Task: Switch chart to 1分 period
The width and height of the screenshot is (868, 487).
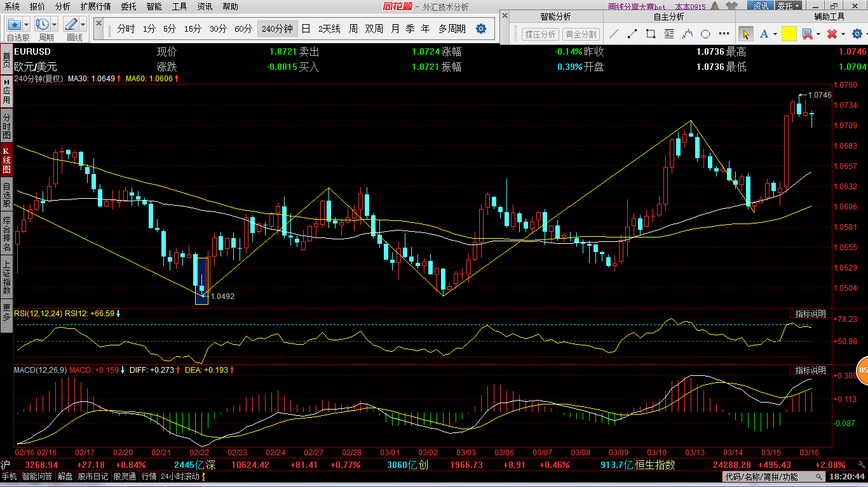Action: (x=149, y=29)
